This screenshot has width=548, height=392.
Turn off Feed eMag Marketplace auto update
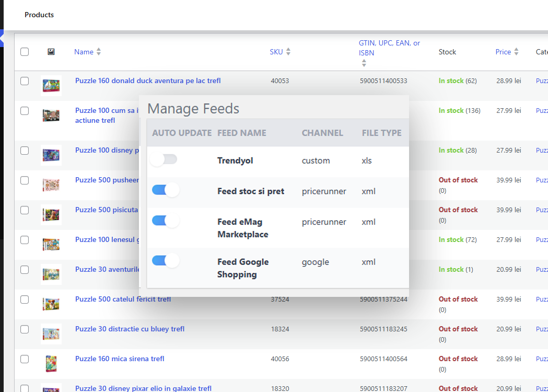[x=166, y=221]
